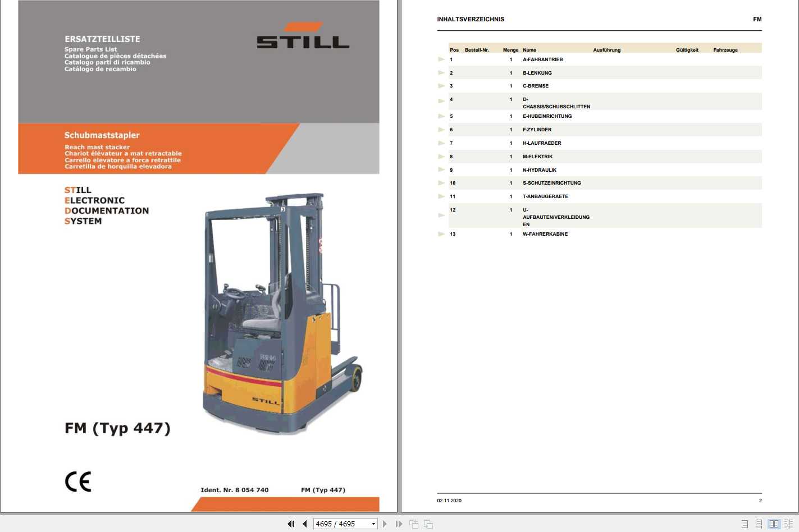Click the Gültigkeit column header
799x532 pixels.
[687, 50]
